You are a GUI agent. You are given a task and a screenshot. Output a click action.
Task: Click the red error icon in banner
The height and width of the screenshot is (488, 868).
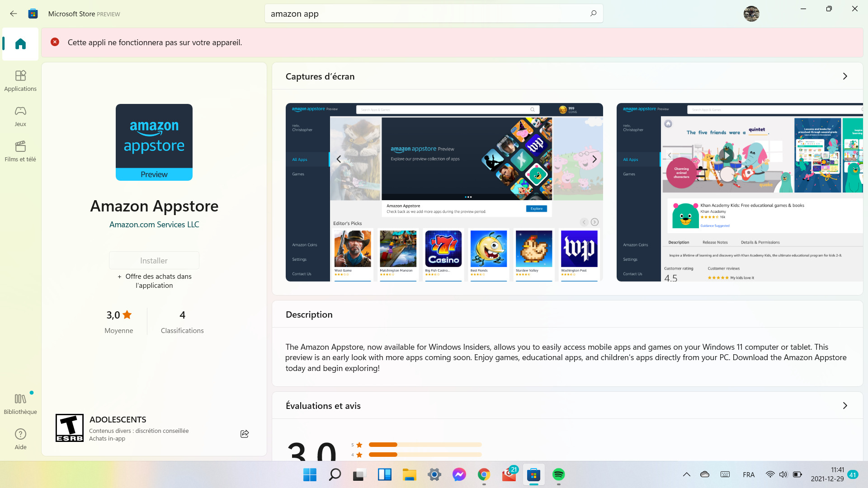point(55,42)
